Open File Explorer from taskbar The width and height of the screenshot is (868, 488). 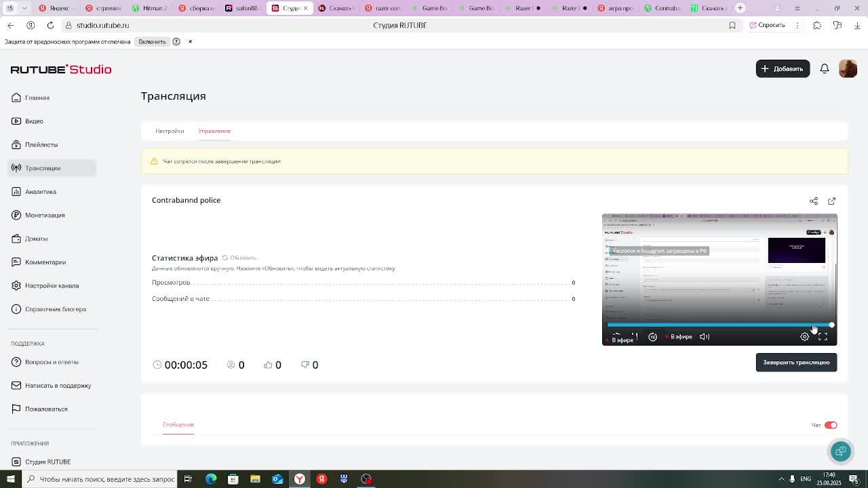coord(255,479)
